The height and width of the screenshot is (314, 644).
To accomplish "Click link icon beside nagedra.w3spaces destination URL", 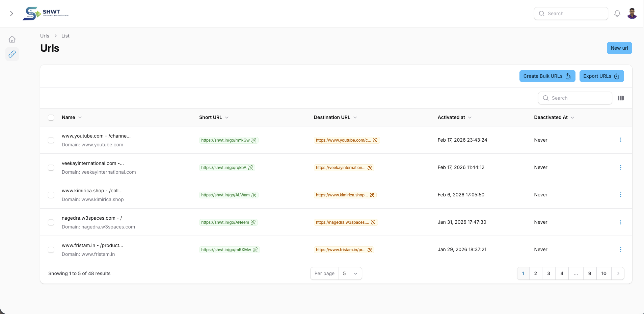I will click(373, 222).
